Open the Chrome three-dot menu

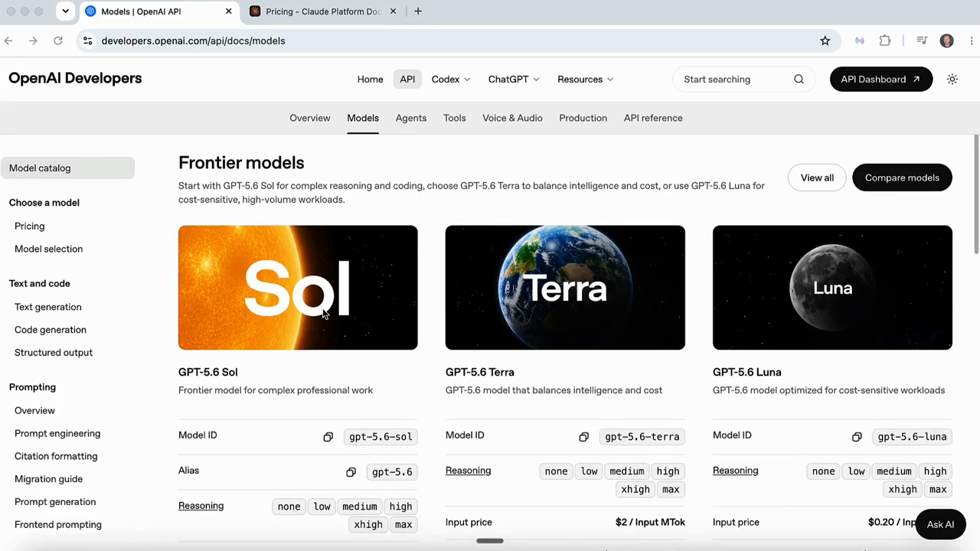click(x=970, y=41)
